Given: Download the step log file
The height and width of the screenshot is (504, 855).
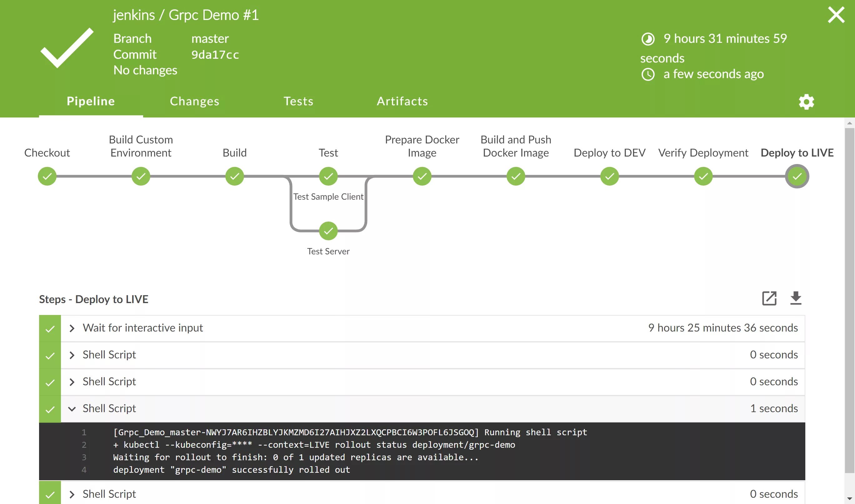Looking at the screenshot, I should point(796,298).
